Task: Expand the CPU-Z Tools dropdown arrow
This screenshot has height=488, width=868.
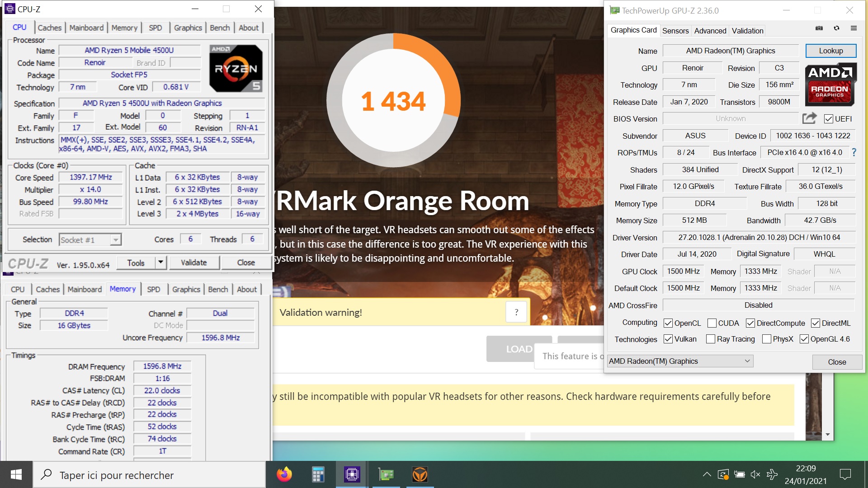Action: pyautogui.click(x=160, y=262)
